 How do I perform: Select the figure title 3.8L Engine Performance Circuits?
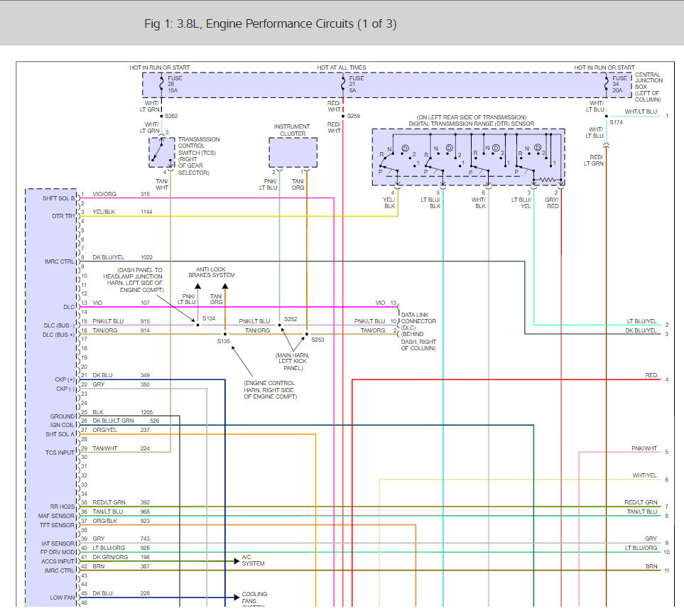tap(270, 24)
